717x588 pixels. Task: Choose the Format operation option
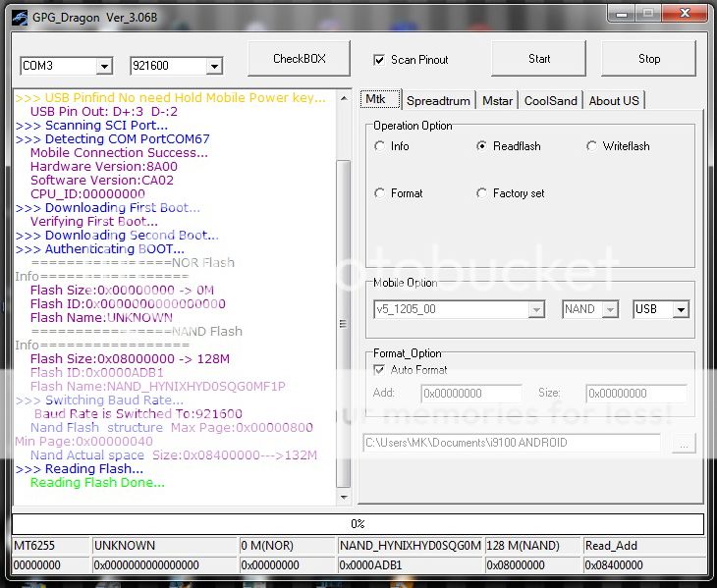tap(380, 193)
